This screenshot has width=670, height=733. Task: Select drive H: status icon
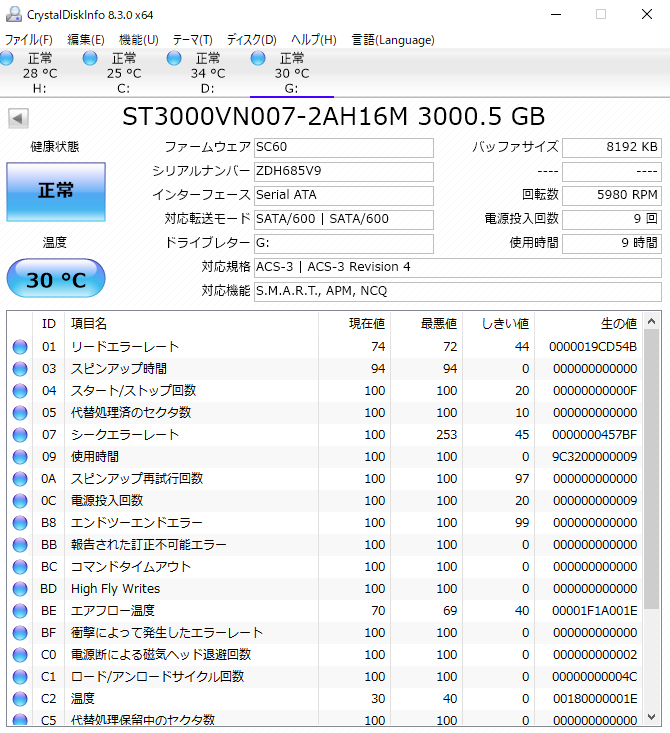[x=7, y=60]
